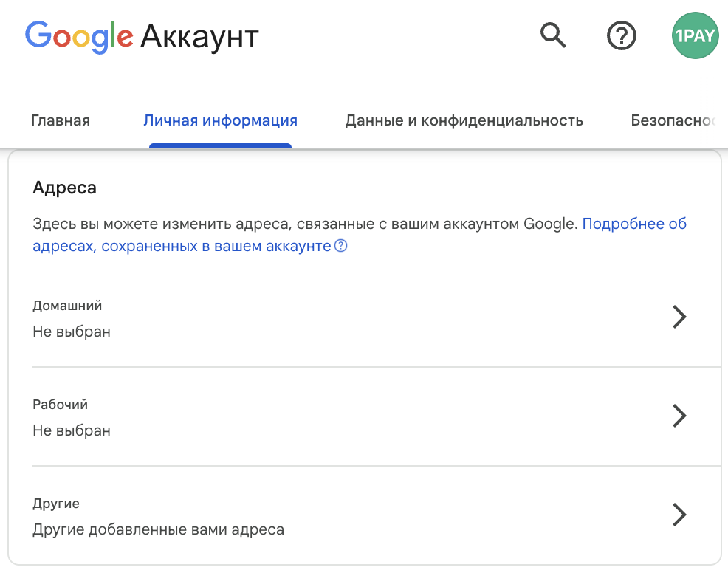Open the 1PAY account avatar menu
728x570 pixels.
click(695, 35)
